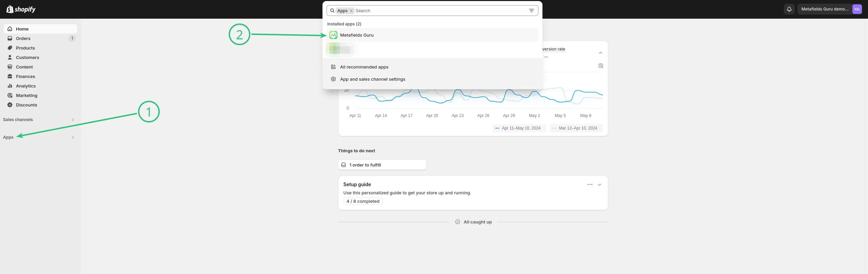
Task: Open the notifications bell
Action: tap(789, 9)
